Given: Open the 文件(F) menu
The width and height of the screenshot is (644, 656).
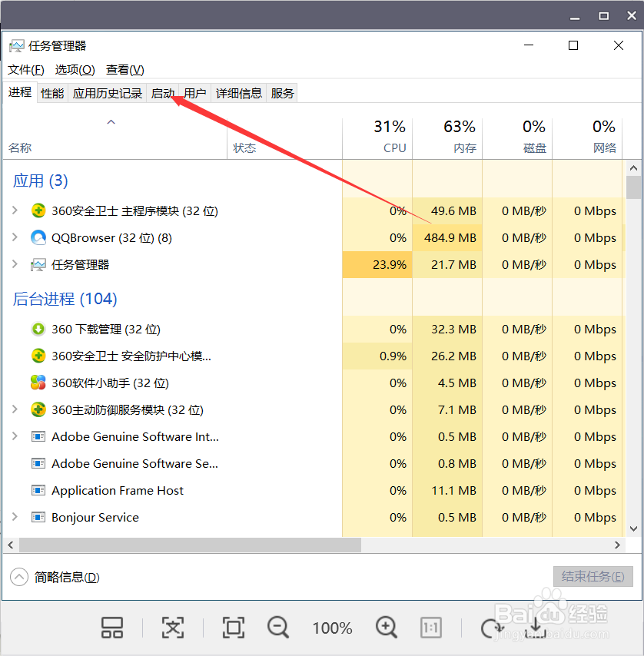Looking at the screenshot, I should click(26, 69).
